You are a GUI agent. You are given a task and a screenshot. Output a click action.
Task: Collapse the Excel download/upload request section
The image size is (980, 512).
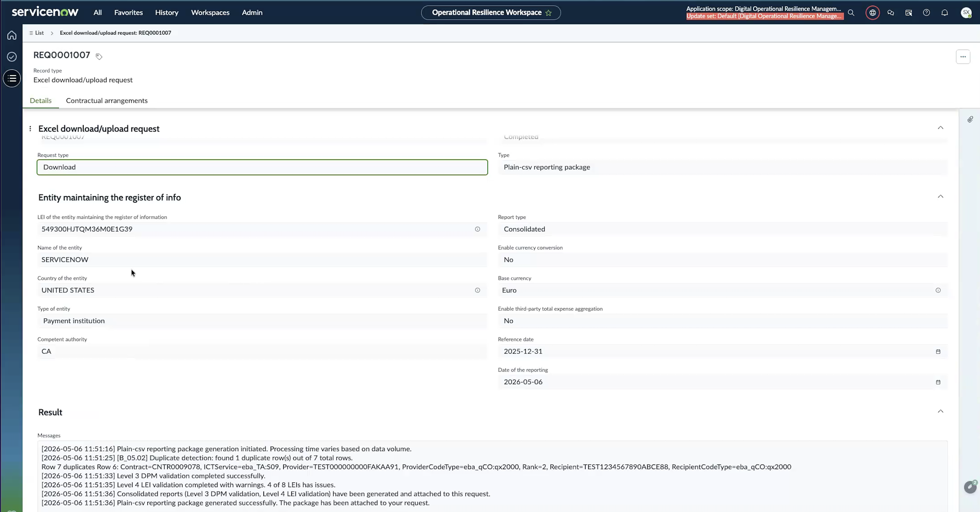pos(941,128)
